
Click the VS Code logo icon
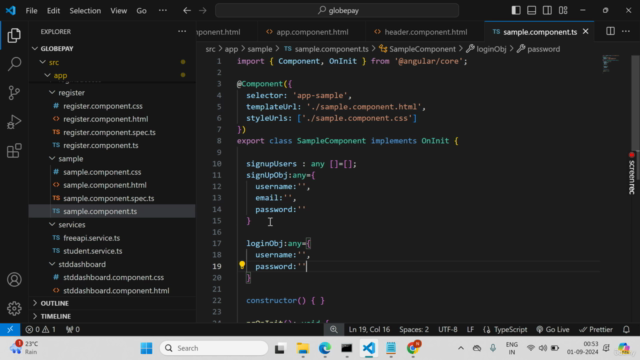click(x=11, y=10)
